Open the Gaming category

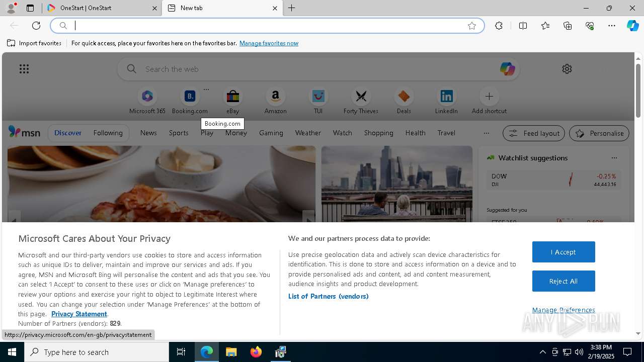(x=271, y=133)
